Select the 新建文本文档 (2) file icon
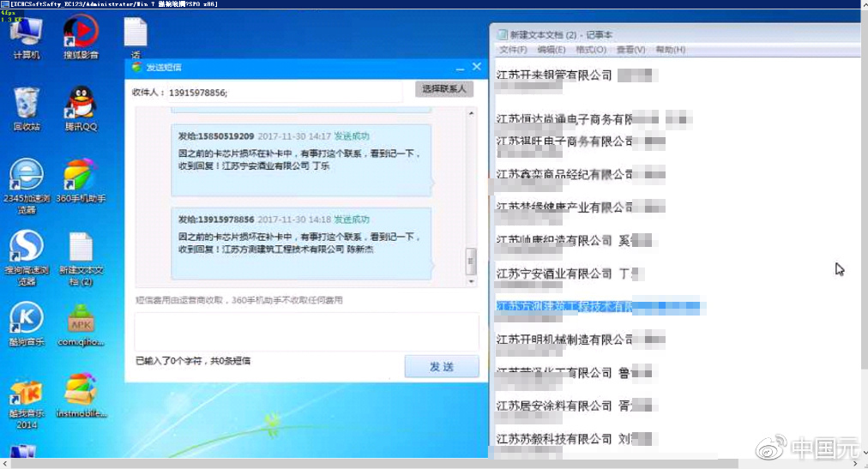 coord(81,258)
